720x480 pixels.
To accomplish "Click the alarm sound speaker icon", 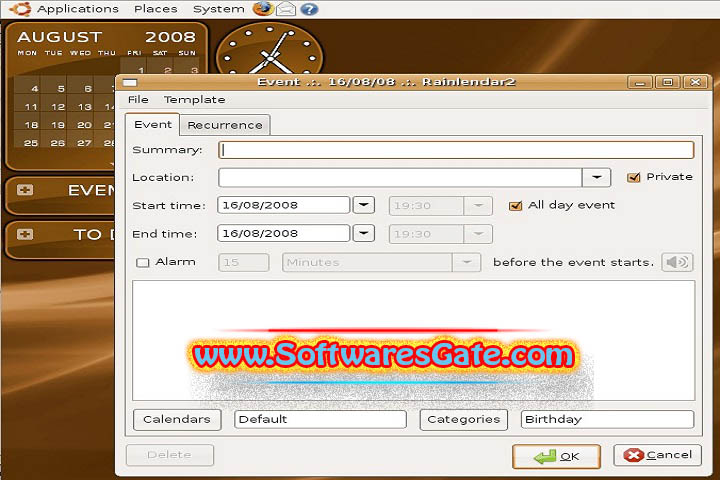I will point(677,262).
